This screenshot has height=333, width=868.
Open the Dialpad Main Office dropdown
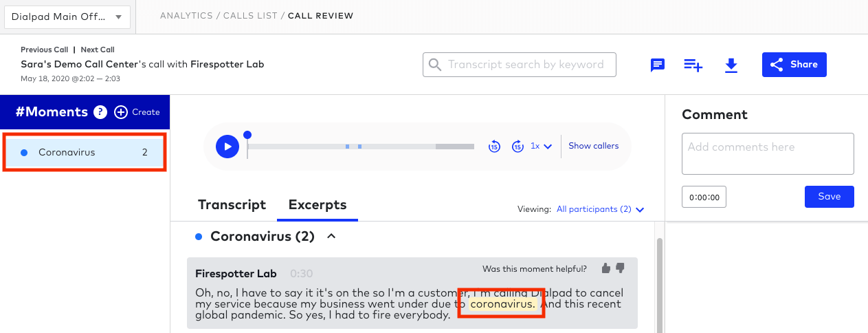pyautogui.click(x=67, y=17)
